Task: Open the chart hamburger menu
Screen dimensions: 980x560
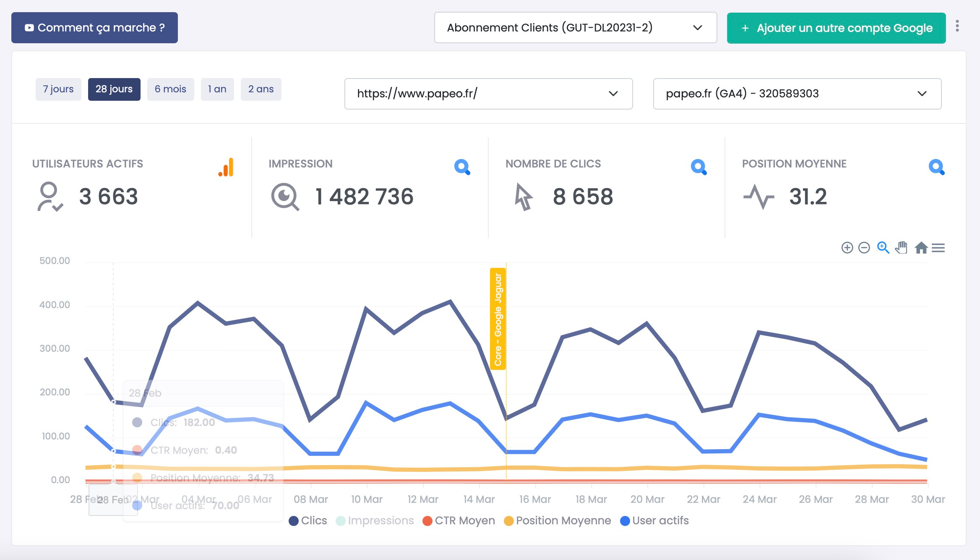Action: pyautogui.click(x=938, y=248)
